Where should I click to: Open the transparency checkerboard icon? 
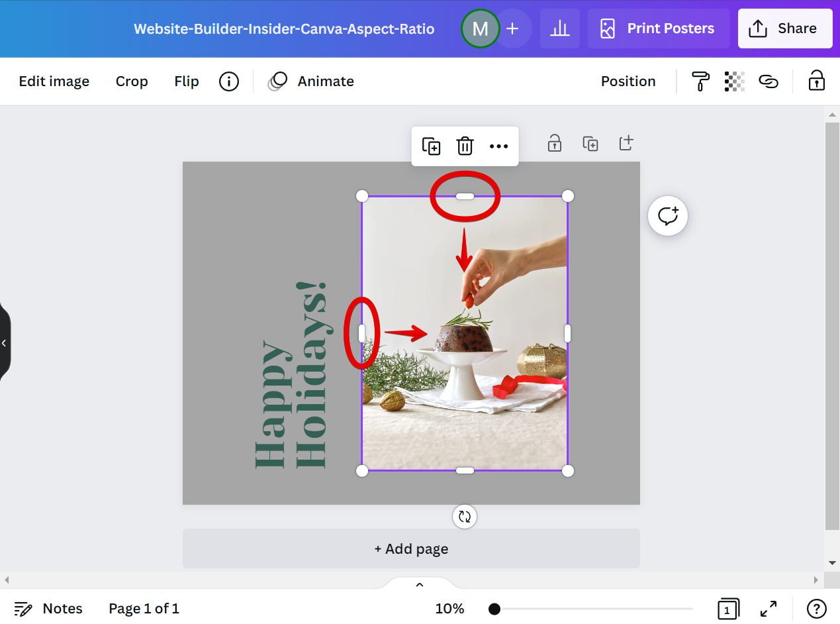point(735,81)
